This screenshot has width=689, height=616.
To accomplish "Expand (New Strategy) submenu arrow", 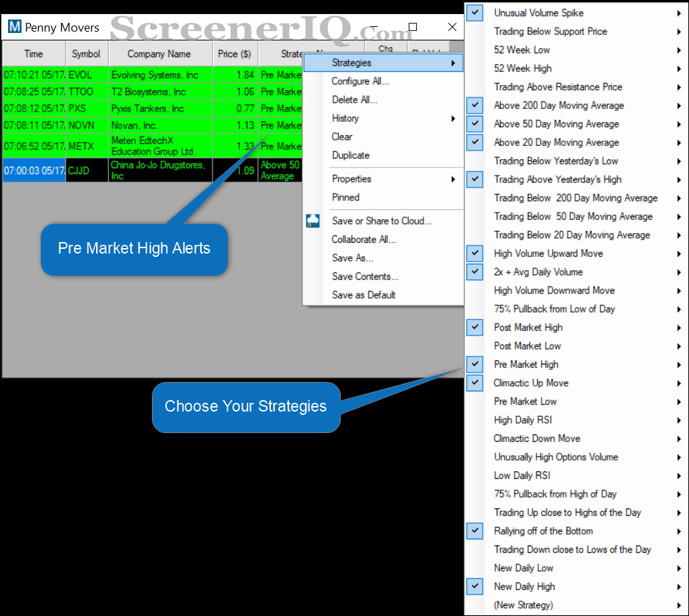I will pos(679,605).
